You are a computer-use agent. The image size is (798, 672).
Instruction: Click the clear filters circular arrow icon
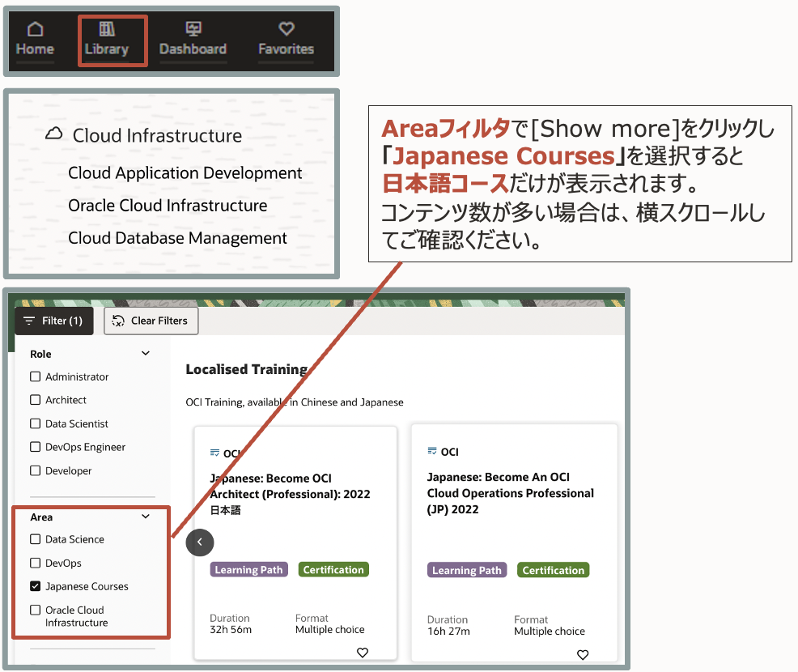[118, 321]
